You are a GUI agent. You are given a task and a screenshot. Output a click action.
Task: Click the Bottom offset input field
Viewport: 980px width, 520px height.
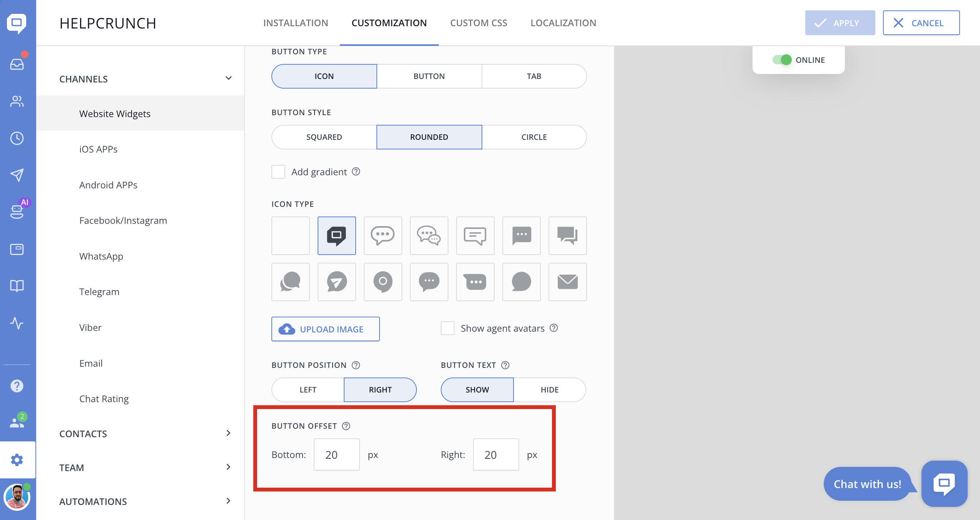click(336, 455)
